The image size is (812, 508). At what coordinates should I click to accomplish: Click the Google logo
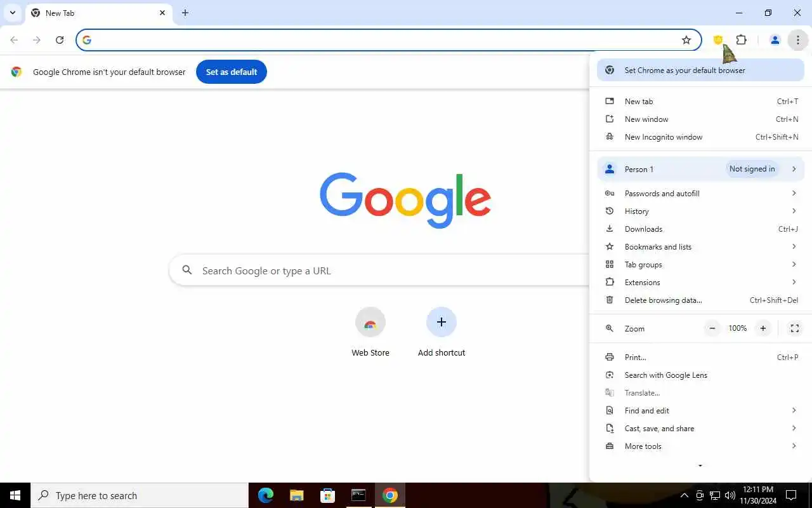(405, 200)
